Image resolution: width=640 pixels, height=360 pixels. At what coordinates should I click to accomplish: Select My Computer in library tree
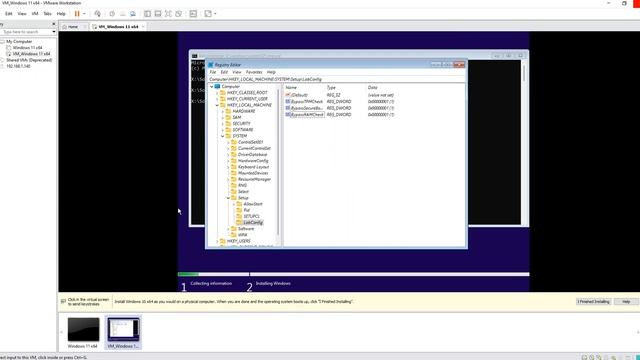pos(19,42)
